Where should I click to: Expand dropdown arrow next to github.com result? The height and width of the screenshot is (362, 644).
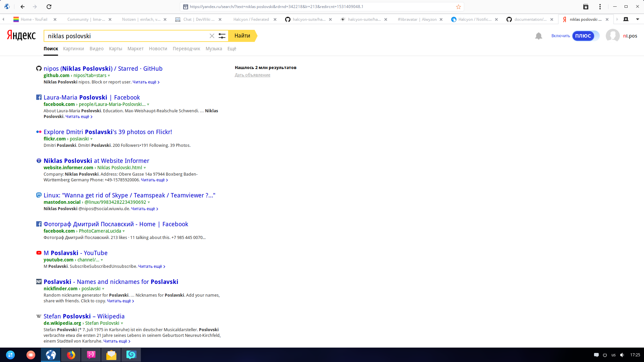click(x=109, y=76)
